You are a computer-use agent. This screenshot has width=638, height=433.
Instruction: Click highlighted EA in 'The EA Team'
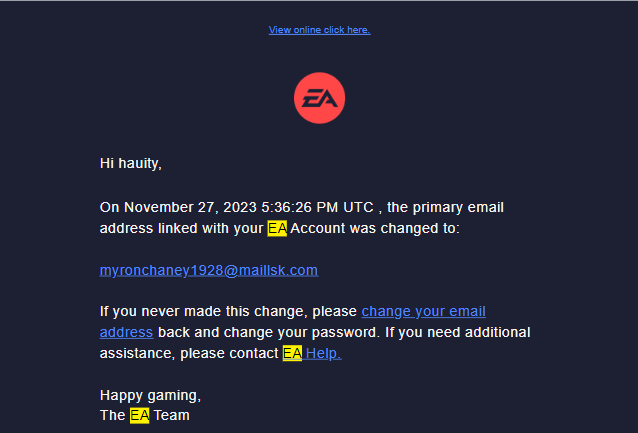pos(139,415)
